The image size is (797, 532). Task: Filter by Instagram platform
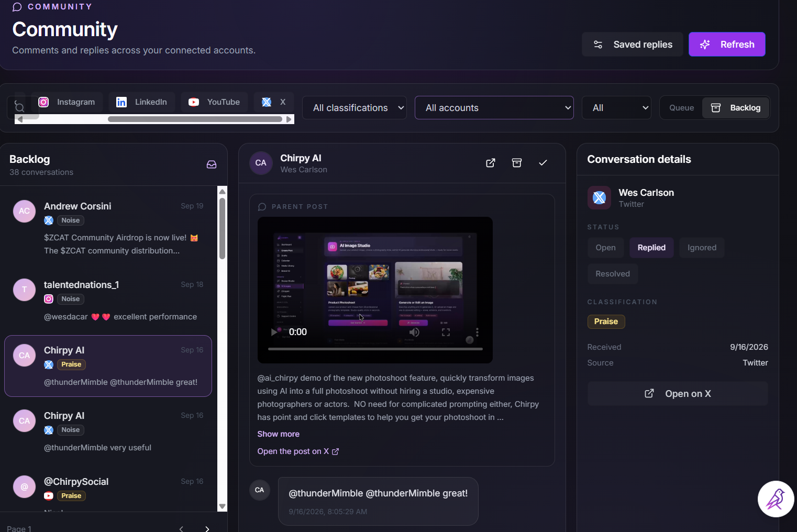67,102
